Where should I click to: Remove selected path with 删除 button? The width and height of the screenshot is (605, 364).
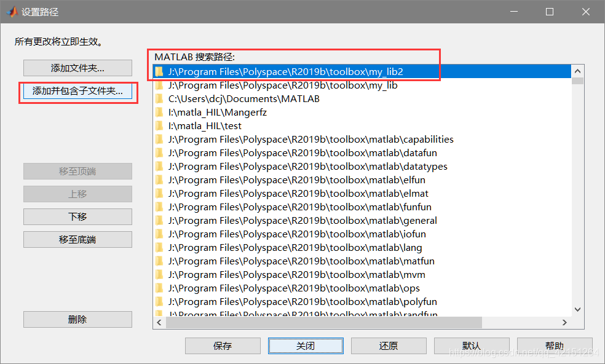tap(77, 319)
